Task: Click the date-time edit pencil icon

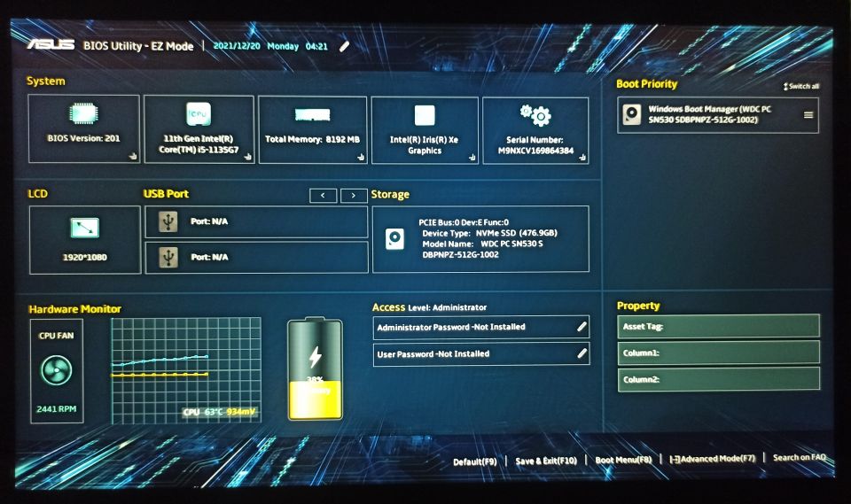Action: (344, 47)
